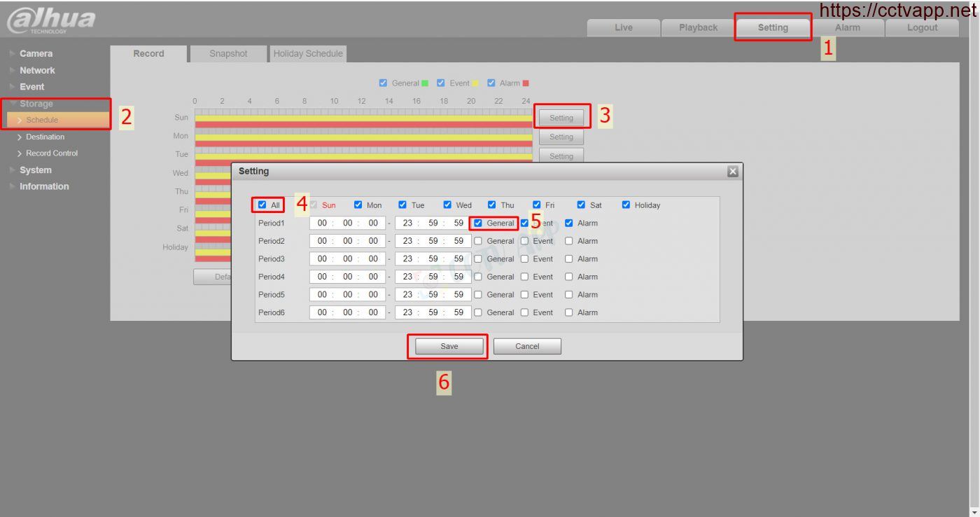Open the Holiday Schedule tab
This screenshot has height=517, width=980.
[308, 54]
